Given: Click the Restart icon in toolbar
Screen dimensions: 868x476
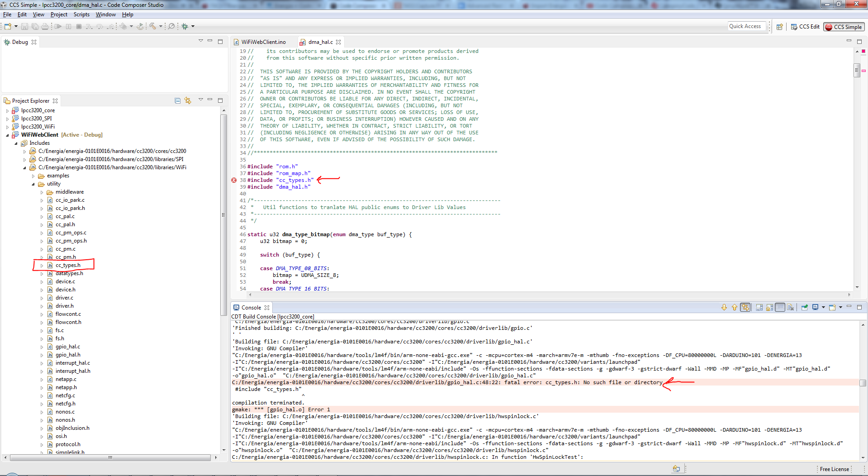Looking at the screenshot, I should [x=140, y=26].
